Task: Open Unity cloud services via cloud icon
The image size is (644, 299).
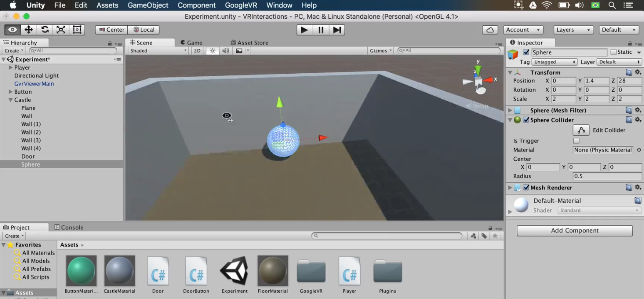Action: point(490,30)
